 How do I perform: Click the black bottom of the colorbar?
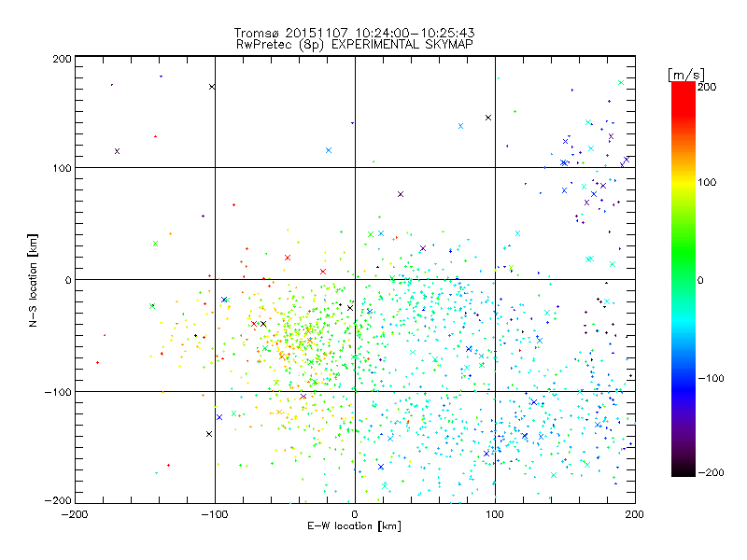tap(684, 469)
